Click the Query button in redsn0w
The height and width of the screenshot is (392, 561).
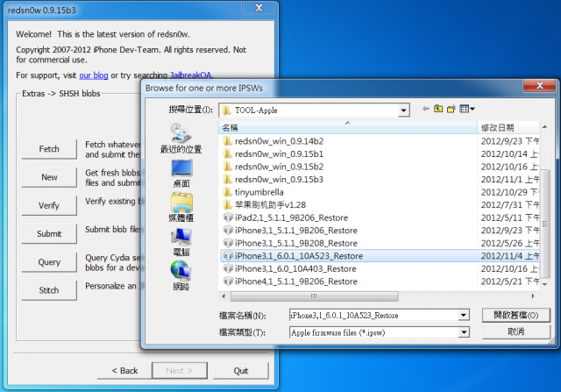click(x=49, y=262)
